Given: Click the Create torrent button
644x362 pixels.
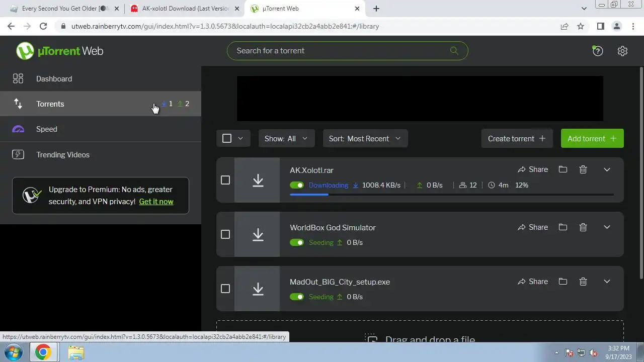Looking at the screenshot, I should point(517,138).
